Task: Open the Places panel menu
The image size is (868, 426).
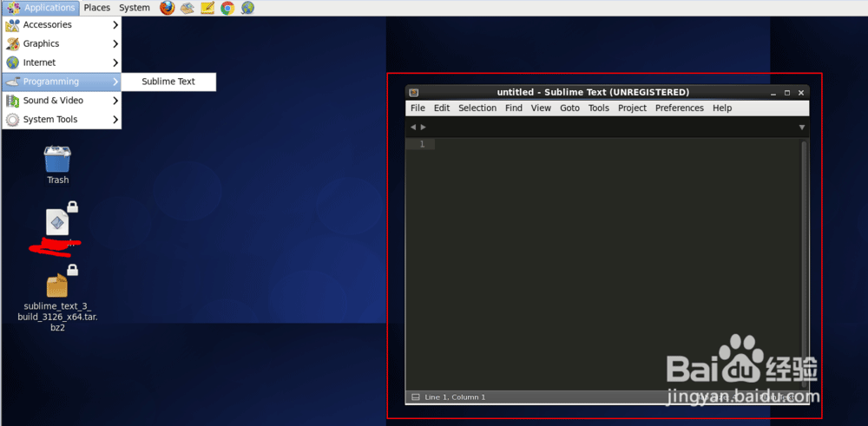Action: pos(97,8)
